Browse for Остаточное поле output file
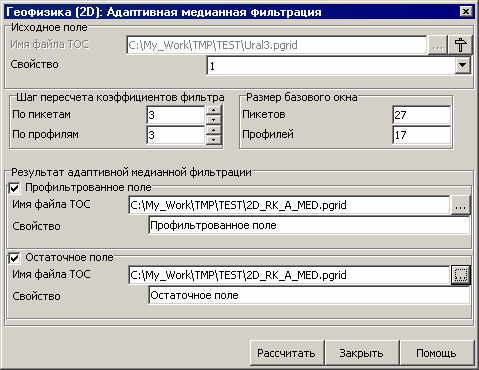 (x=461, y=275)
